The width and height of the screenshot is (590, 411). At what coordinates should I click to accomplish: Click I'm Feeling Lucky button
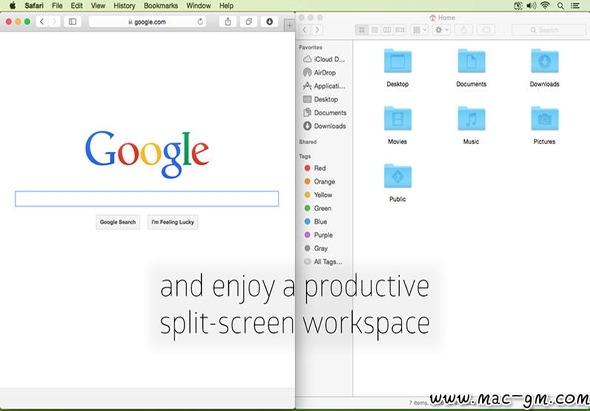pyautogui.click(x=173, y=222)
